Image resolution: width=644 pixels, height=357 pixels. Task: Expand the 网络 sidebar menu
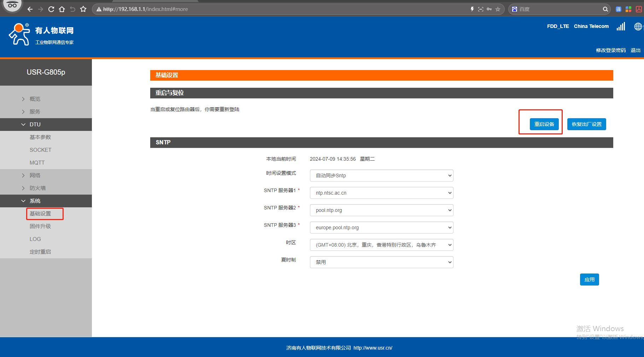click(35, 175)
